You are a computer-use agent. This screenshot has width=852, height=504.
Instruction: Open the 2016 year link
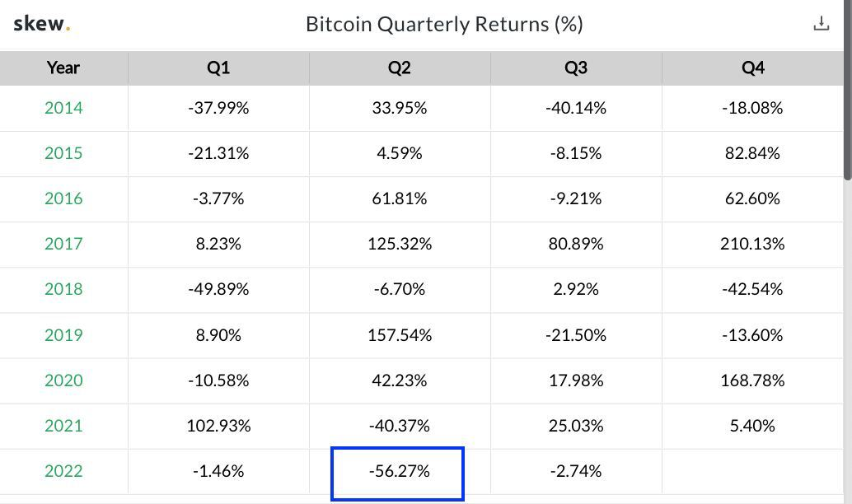(63, 198)
